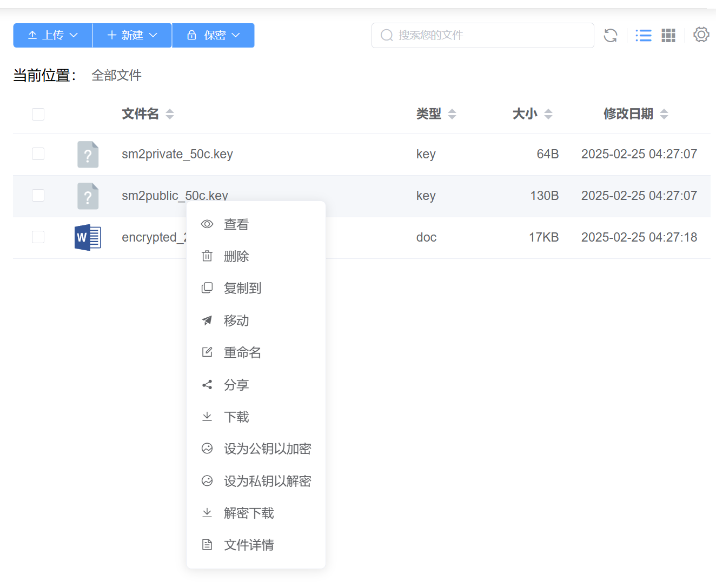Click the 17KB size cell
The image size is (716, 588).
pyautogui.click(x=543, y=237)
